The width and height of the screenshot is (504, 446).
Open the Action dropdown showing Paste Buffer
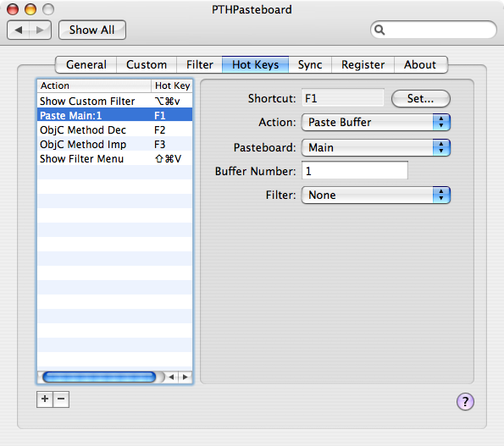(x=376, y=123)
